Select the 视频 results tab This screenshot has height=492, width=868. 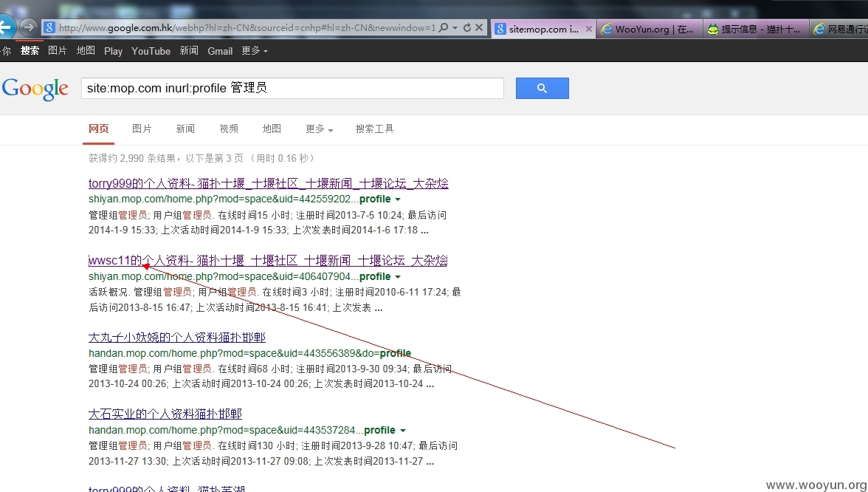point(229,129)
